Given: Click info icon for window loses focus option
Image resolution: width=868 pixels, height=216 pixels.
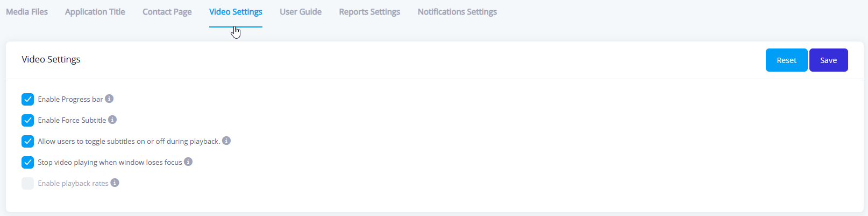Looking at the screenshot, I should (x=188, y=162).
